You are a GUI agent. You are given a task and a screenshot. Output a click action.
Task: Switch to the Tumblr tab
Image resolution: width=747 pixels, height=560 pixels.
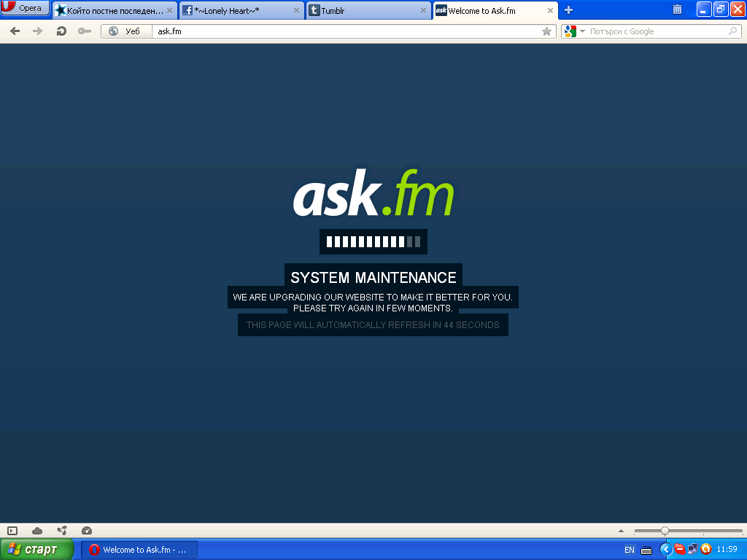pyautogui.click(x=368, y=10)
